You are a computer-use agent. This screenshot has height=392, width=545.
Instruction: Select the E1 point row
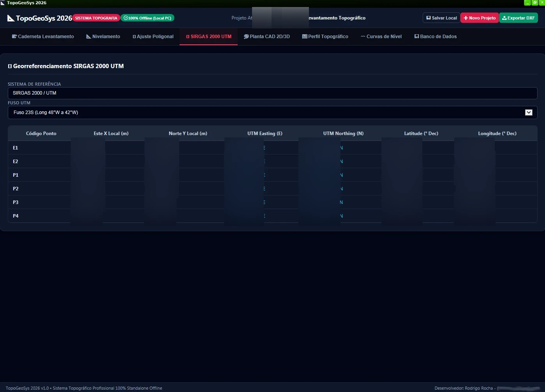click(x=272, y=148)
